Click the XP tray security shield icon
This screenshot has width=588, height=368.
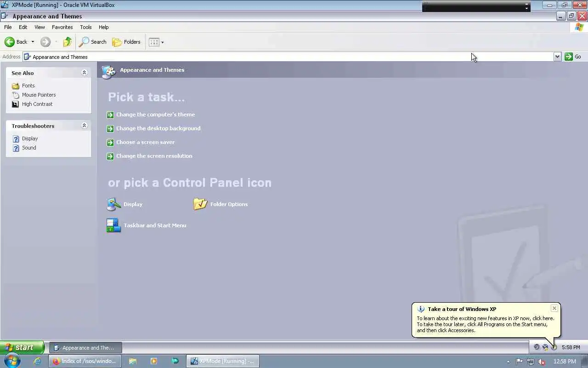[x=545, y=347]
